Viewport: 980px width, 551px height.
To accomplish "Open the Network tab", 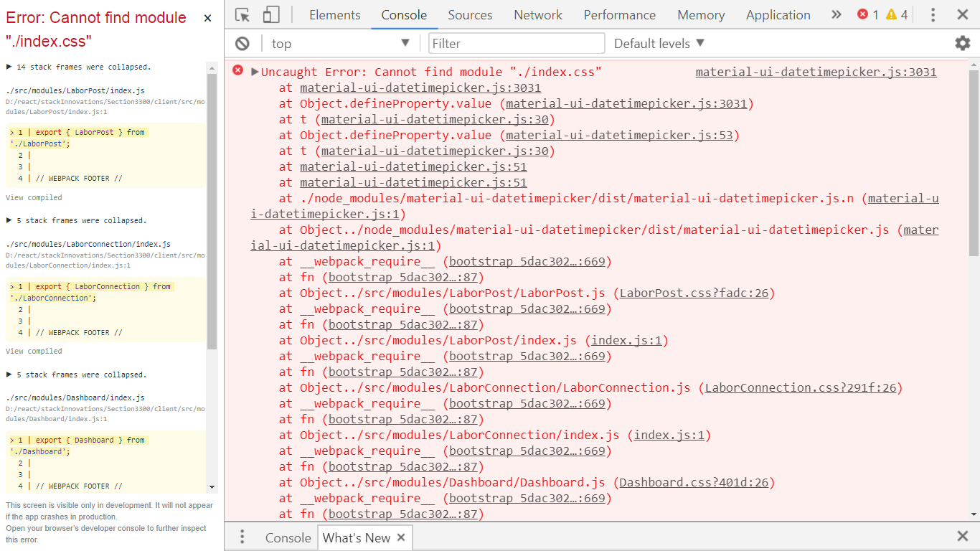I will click(x=538, y=15).
